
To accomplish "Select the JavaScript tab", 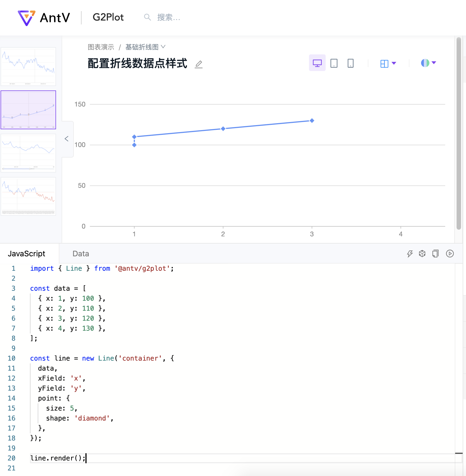I will pyautogui.click(x=27, y=253).
